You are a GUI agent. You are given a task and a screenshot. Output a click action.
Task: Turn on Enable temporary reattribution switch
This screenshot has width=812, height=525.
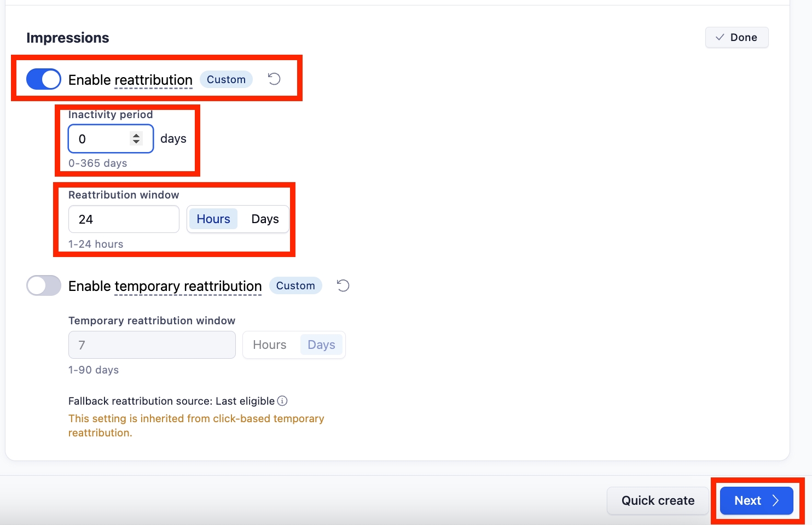tap(44, 285)
